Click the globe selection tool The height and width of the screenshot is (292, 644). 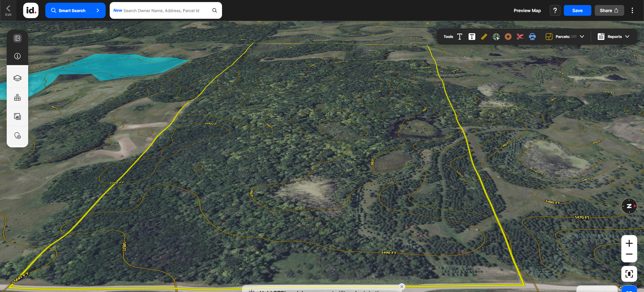click(x=496, y=37)
